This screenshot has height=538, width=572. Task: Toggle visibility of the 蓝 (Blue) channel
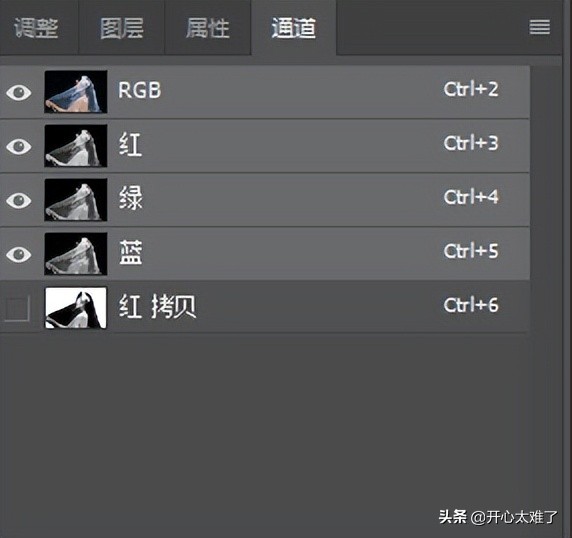coord(19,254)
